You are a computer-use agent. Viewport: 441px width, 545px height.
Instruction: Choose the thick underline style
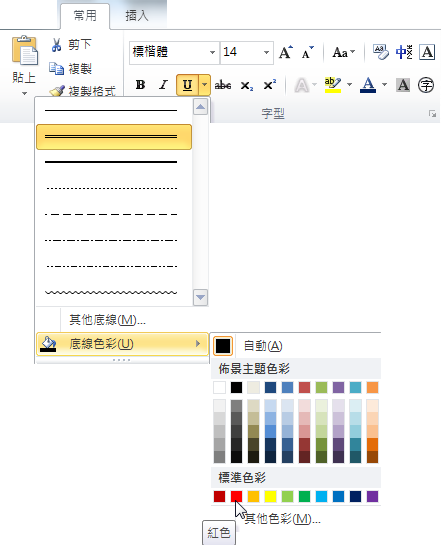coord(114,162)
